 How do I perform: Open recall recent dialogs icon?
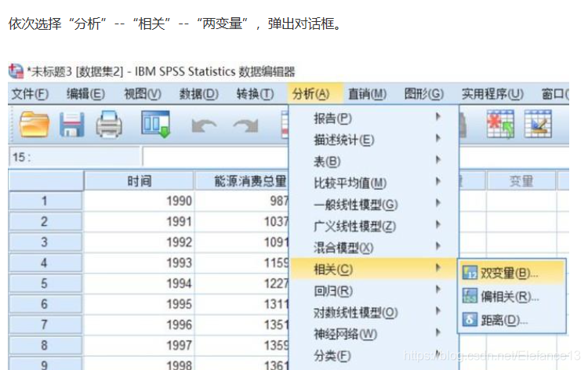pos(156,124)
